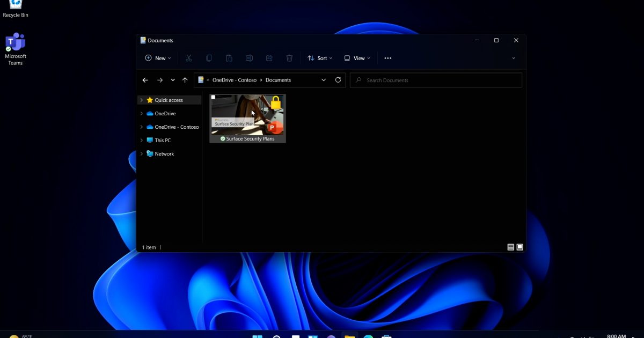Refresh the Documents folder view
Image resolution: width=644 pixels, height=338 pixels.
point(338,79)
